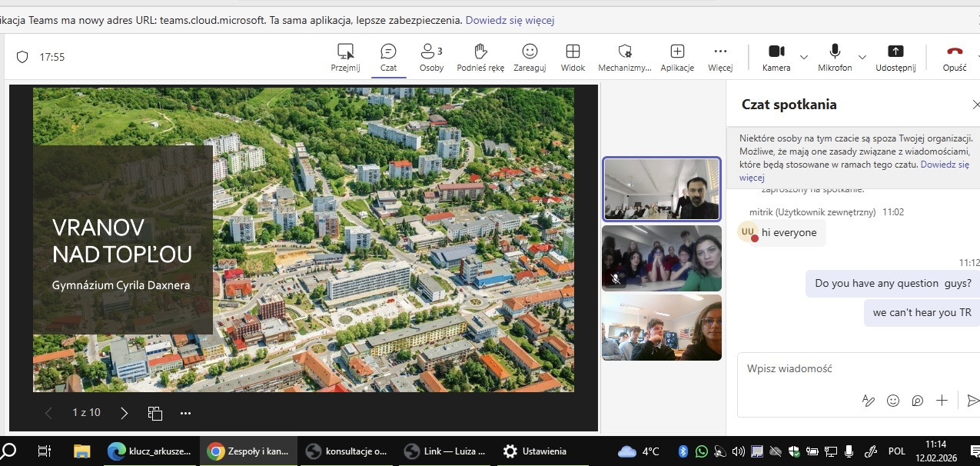Click the Wpisz wiadomość message field

845,369
